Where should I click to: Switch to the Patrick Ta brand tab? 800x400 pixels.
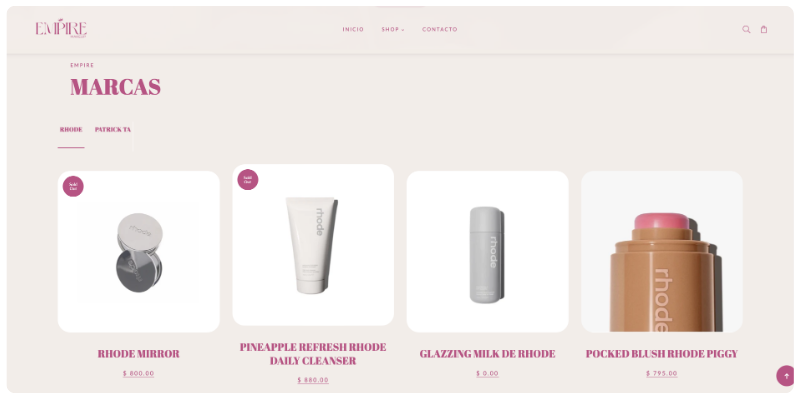[113, 130]
